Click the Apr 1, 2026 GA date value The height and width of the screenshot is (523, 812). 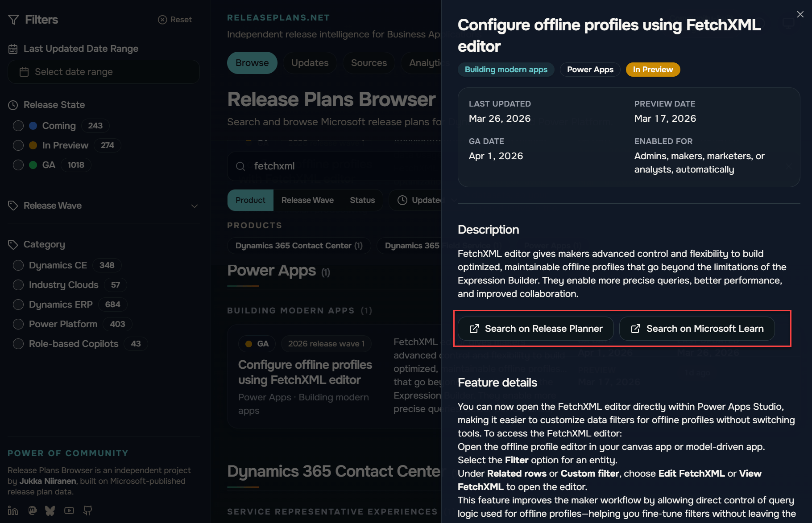point(496,156)
